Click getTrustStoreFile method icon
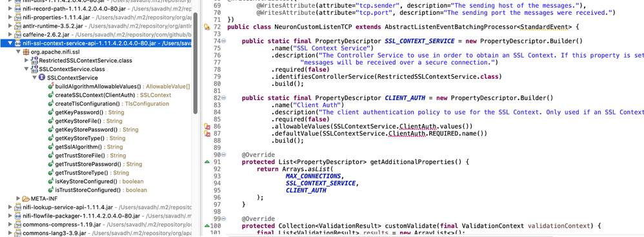The width and height of the screenshot is (644, 237). click(x=50, y=155)
